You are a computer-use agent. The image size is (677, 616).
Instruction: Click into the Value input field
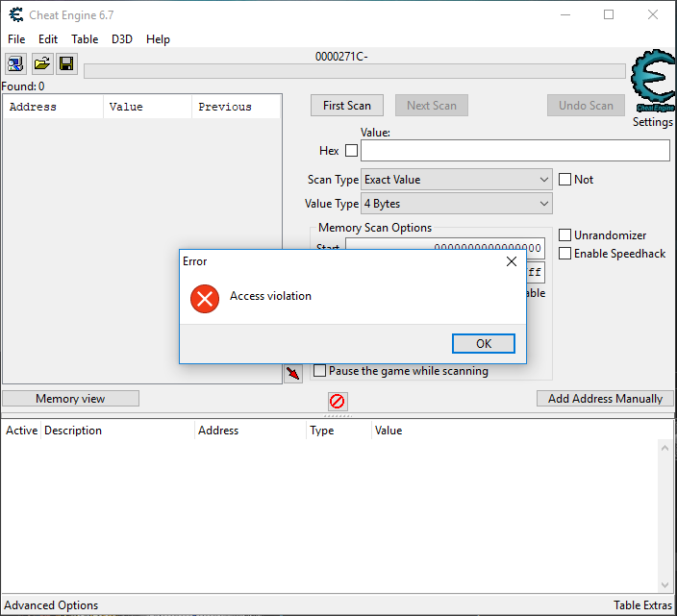pos(515,151)
